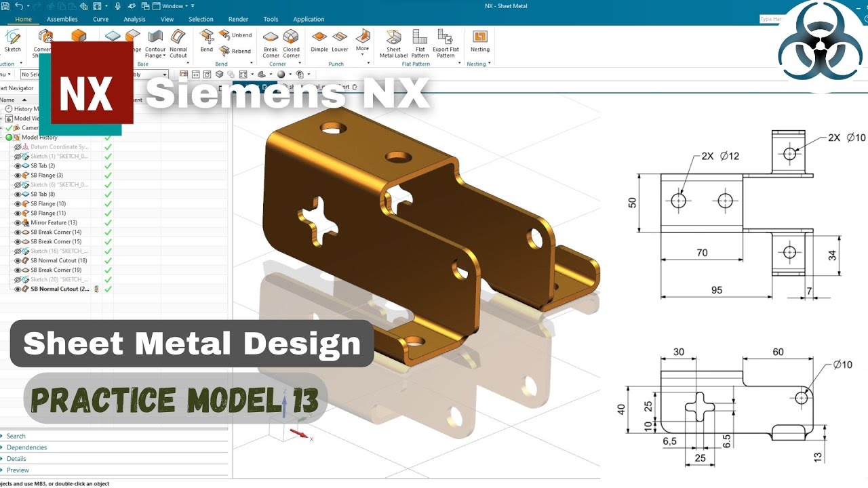
Task: Collapse the Model History node
Action: [x=2, y=137]
